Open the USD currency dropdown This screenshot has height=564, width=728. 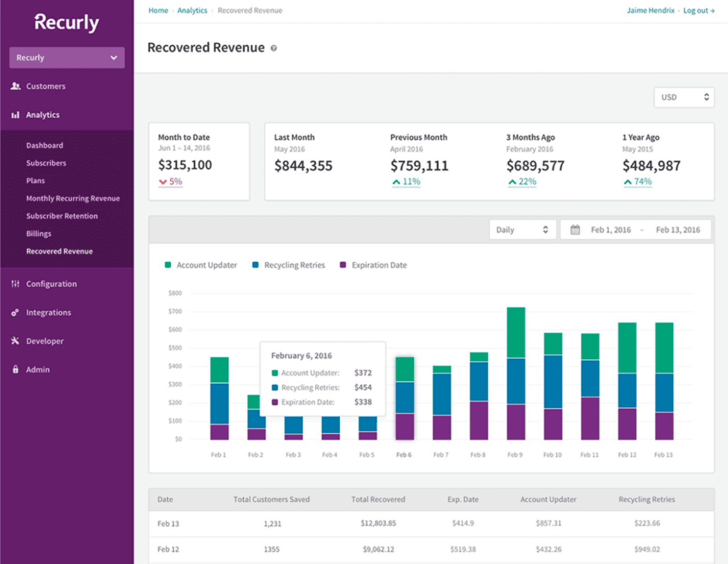coord(684,97)
